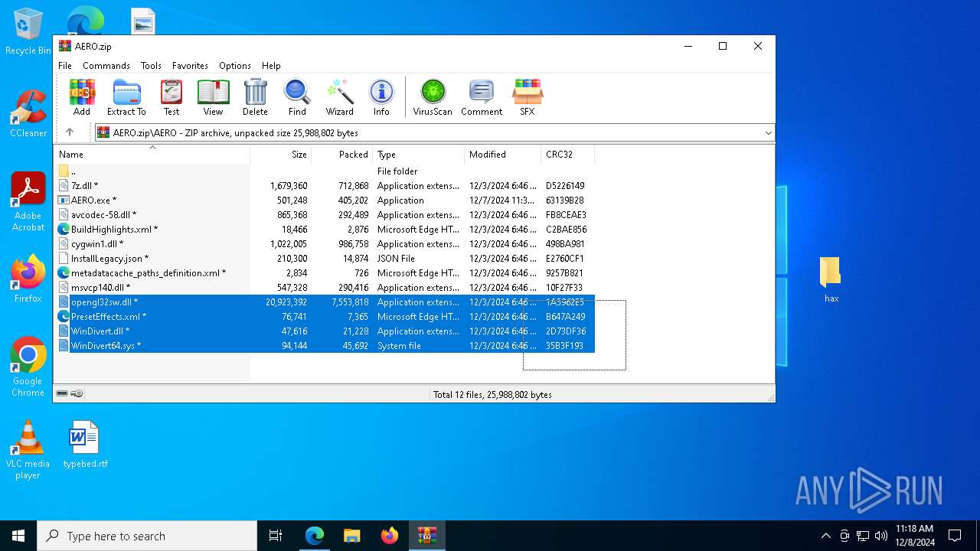Open the Comment tool
This screenshot has width=980, height=551.
482,97
